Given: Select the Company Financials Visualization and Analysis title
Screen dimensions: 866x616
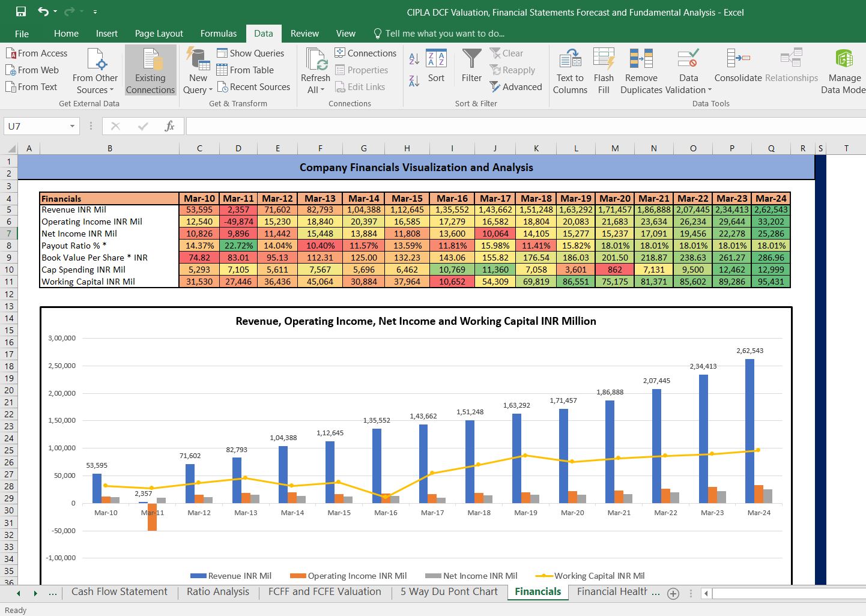Looking at the screenshot, I should click(416, 168).
